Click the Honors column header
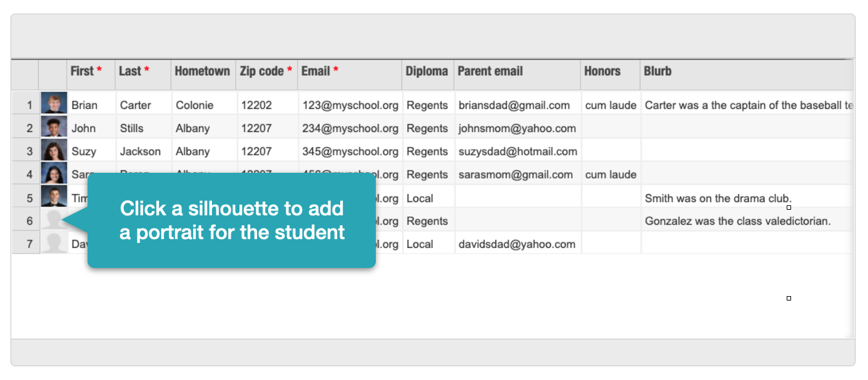The height and width of the screenshot is (380, 868). pyautogui.click(x=602, y=71)
